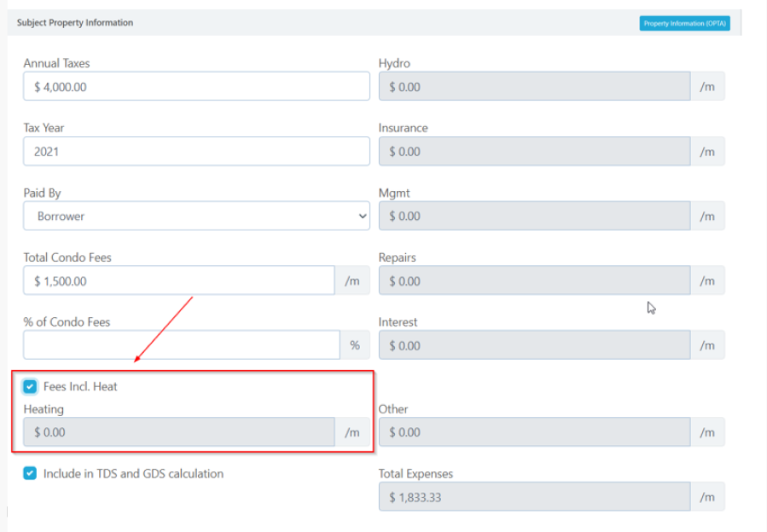
Task: Click the /m suffix next to Hydro
Action: point(707,87)
